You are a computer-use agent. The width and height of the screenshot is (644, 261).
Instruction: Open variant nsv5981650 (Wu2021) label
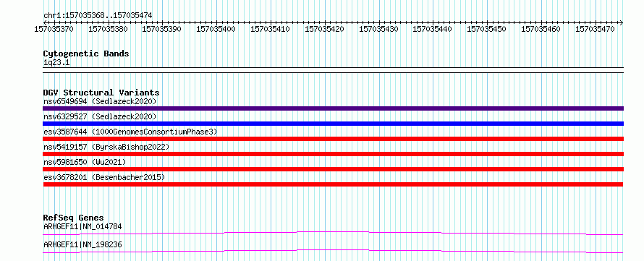(85, 162)
